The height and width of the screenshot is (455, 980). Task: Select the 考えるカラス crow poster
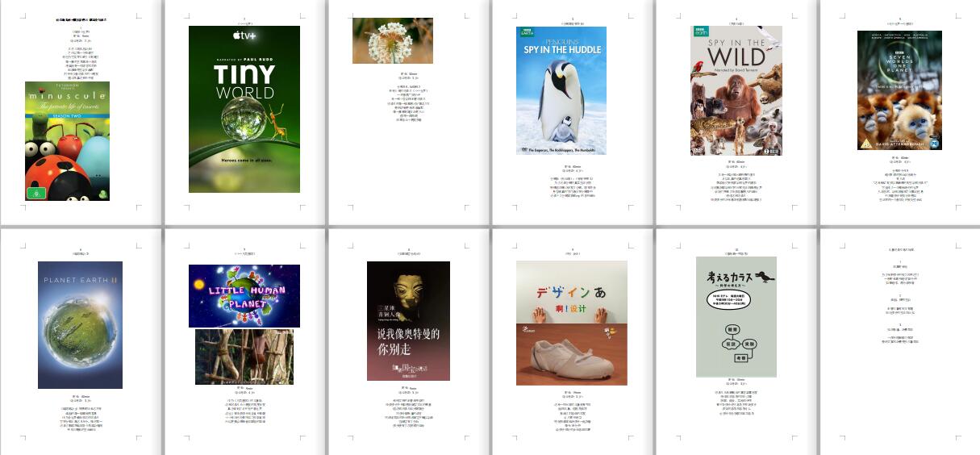[x=736, y=316]
